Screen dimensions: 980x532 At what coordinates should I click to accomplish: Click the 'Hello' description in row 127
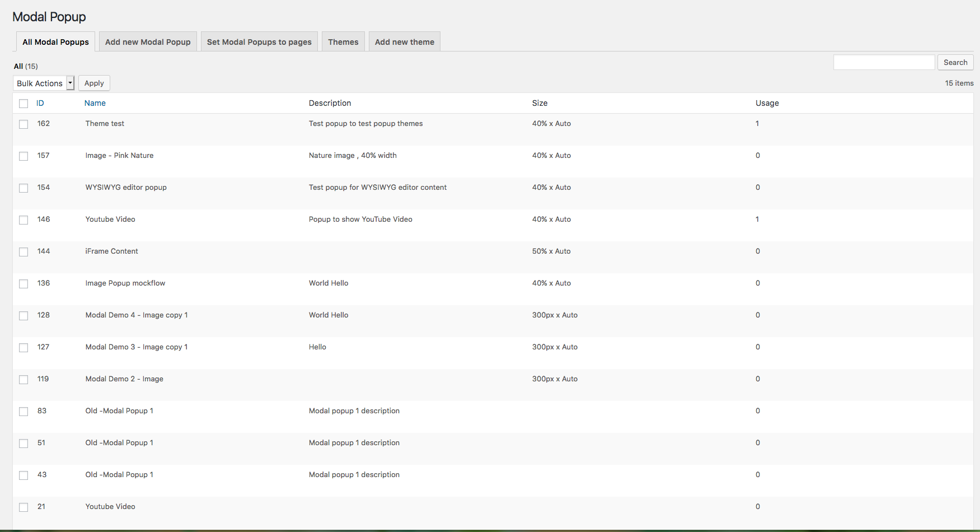tap(317, 347)
